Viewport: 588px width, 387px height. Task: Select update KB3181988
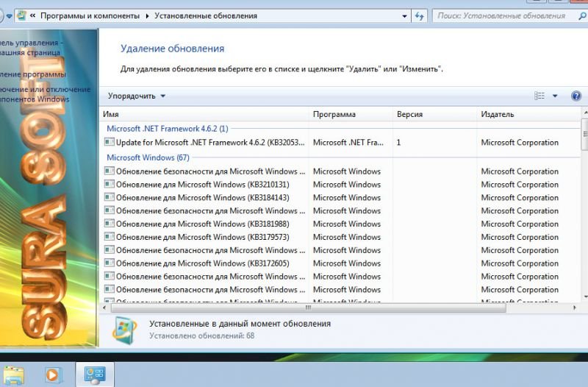point(340,224)
